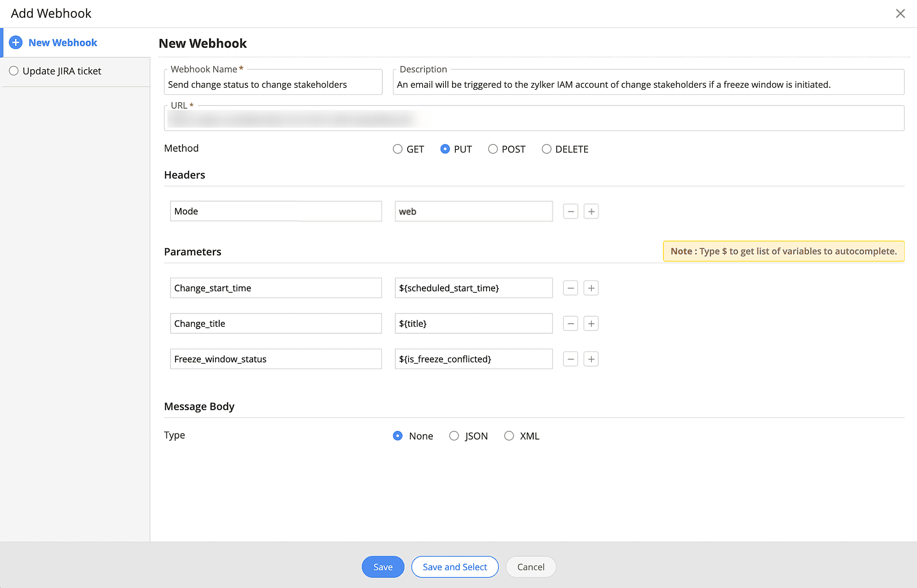Set message body type to JSON
Image resolution: width=917 pixels, height=588 pixels.
click(454, 436)
